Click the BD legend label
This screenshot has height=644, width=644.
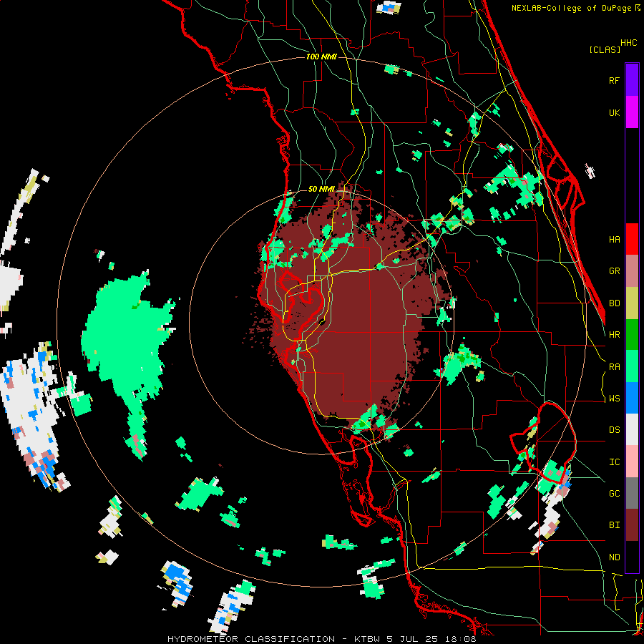[614, 303]
